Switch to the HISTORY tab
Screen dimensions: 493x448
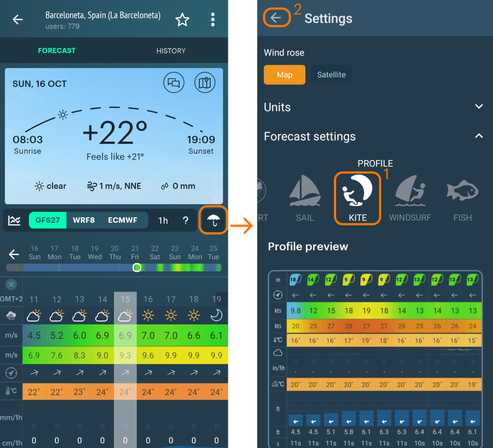[x=171, y=51]
